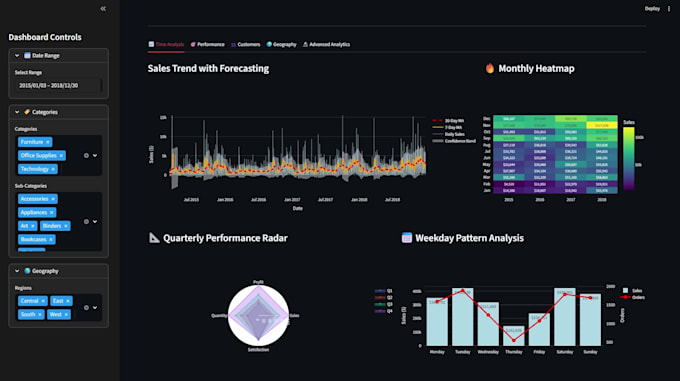Click the Wednesday sales bar
Viewport: 680px width, 381px height.
coord(488,324)
